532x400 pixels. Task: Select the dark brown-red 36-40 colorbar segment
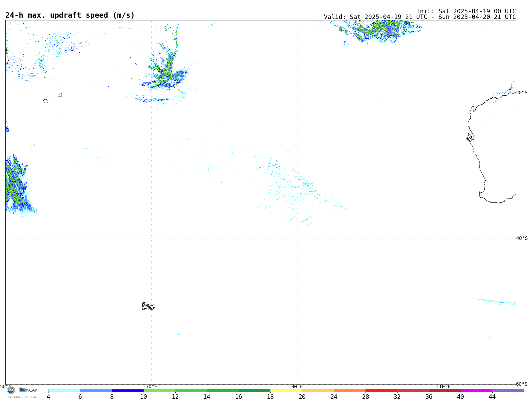pos(445,390)
